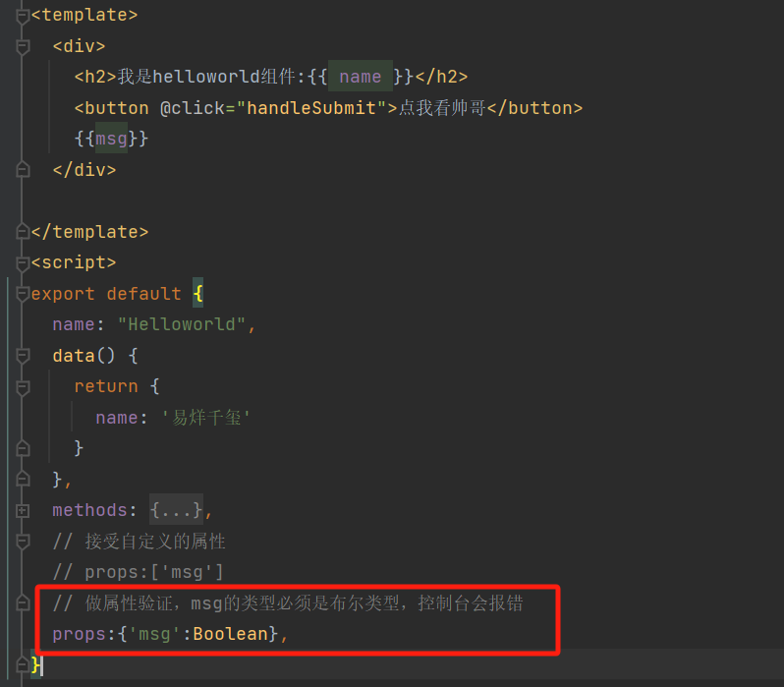Click the closing </template> tag text
The image size is (784, 687).
(90, 232)
